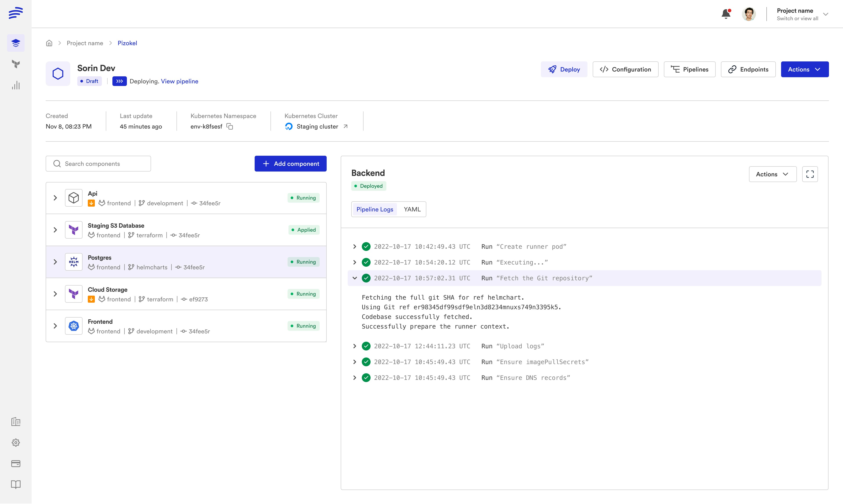This screenshot has height=504, width=843.
Task: Open Configuration
Action: click(x=625, y=69)
